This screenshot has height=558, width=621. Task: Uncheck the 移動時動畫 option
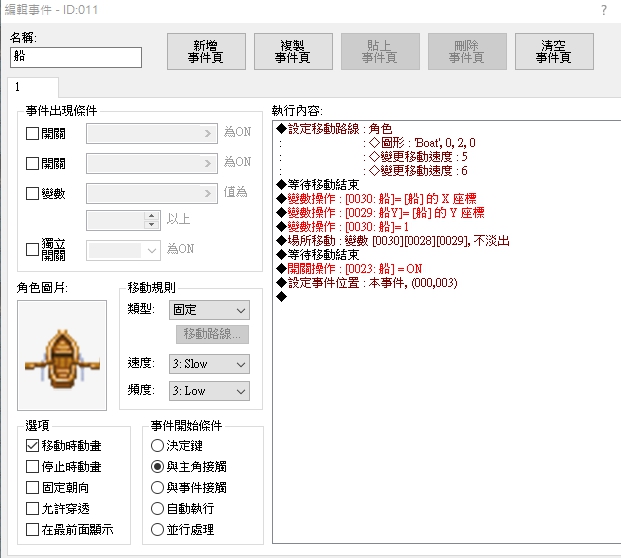(32, 446)
